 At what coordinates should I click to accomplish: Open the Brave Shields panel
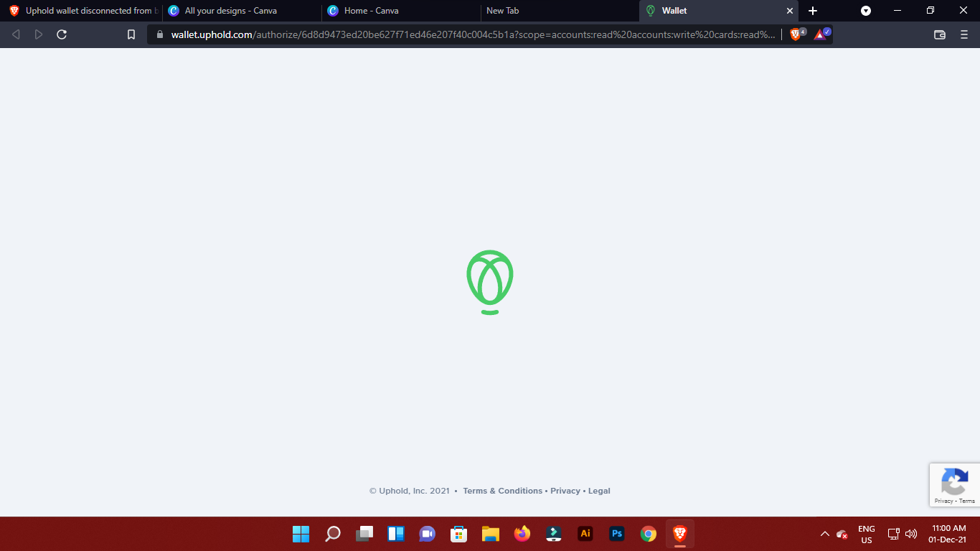point(796,34)
